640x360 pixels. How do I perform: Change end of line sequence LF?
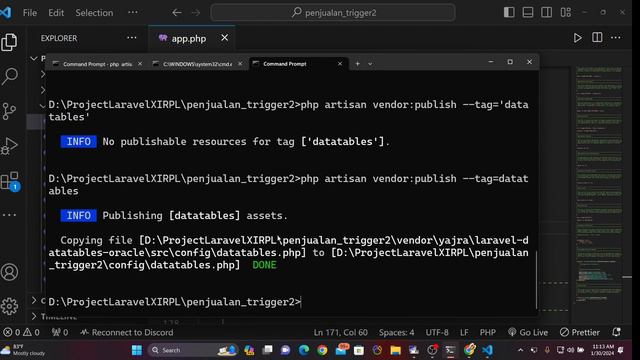[x=464, y=332]
